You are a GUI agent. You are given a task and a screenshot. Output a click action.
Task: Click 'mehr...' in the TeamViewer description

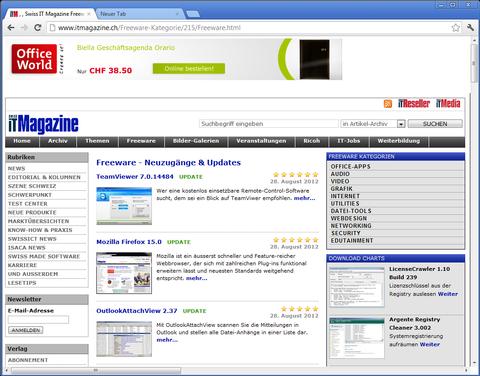[304, 198]
